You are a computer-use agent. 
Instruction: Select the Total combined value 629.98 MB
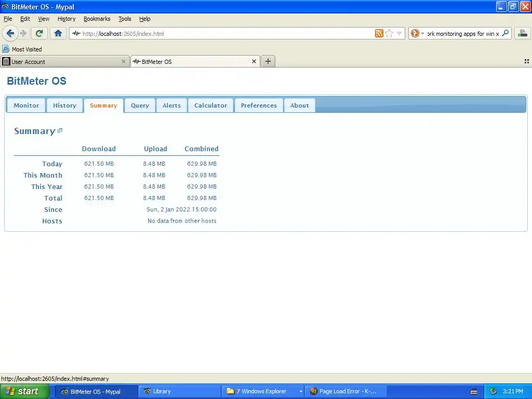[x=202, y=198]
